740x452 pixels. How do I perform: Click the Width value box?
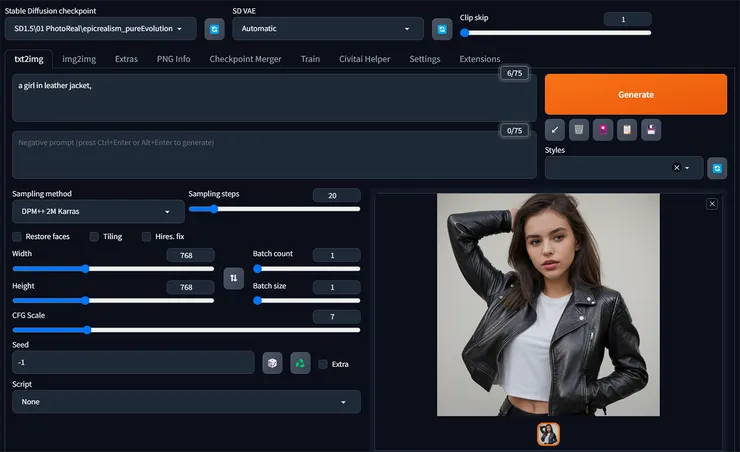[x=191, y=255]
